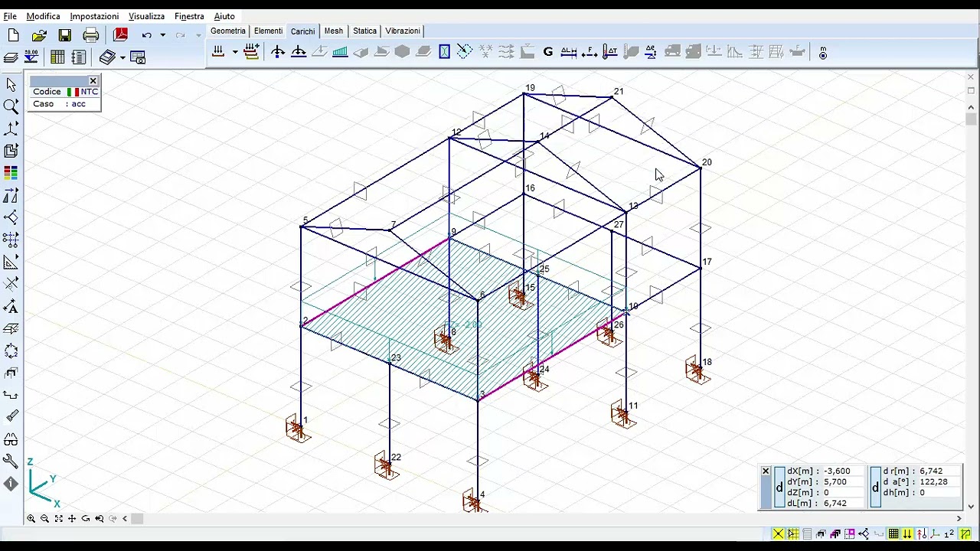Select the magnifier zoom tool in the left sidebar
Viewport: 980px width, 551px height.
tap(11, 106)
